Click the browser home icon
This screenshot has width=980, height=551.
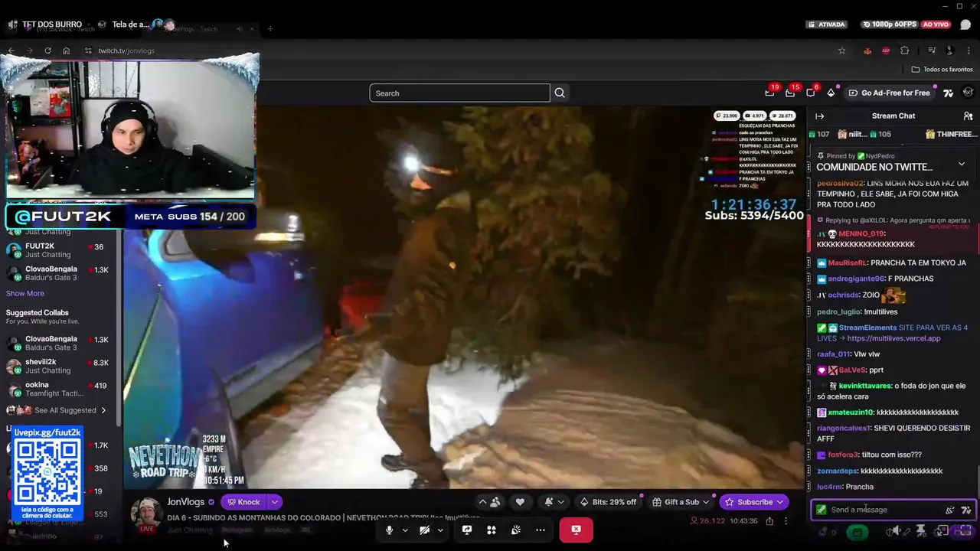[66, 51]
